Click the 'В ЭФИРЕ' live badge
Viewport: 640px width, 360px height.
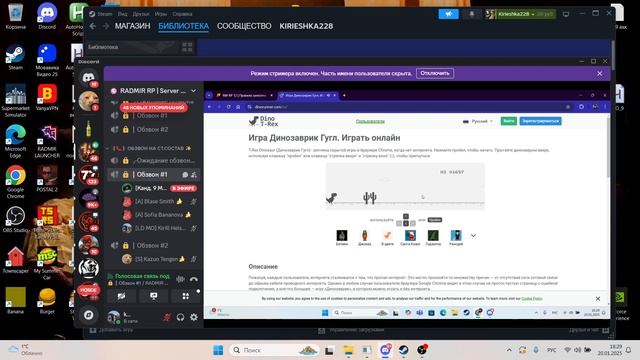point(183,188)
